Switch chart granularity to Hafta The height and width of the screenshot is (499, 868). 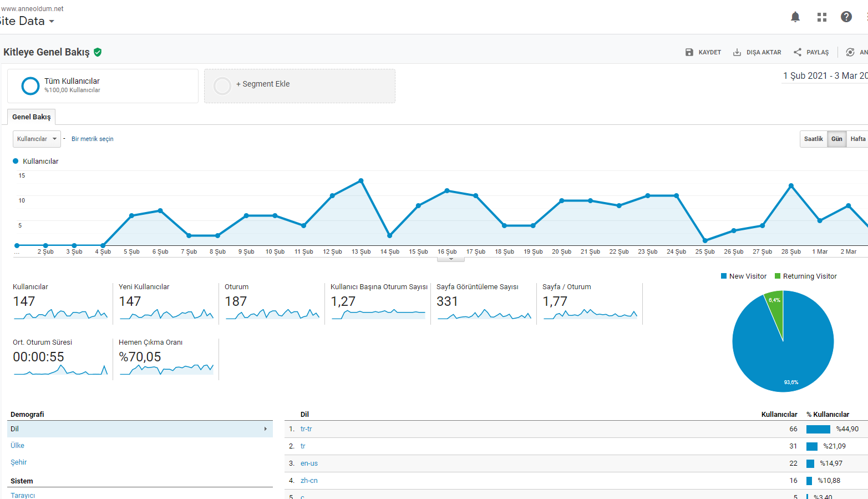click(x=857, y=139)
